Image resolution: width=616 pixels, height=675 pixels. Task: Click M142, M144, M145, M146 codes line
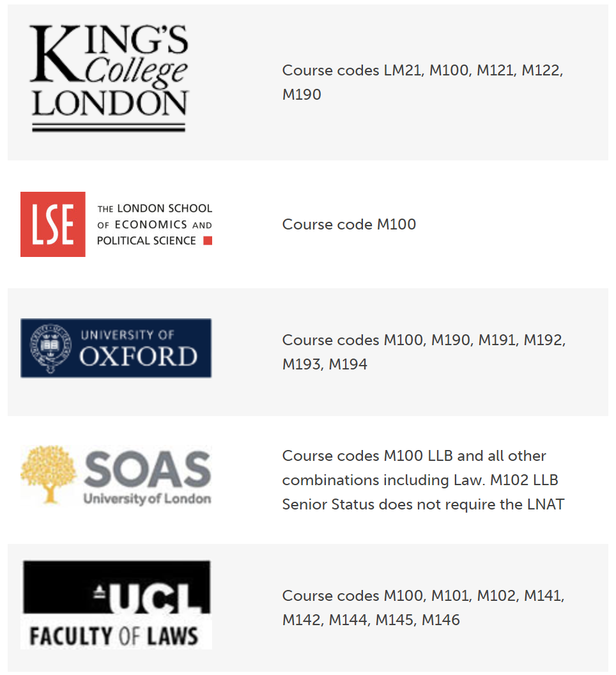(x=371, y=620)
